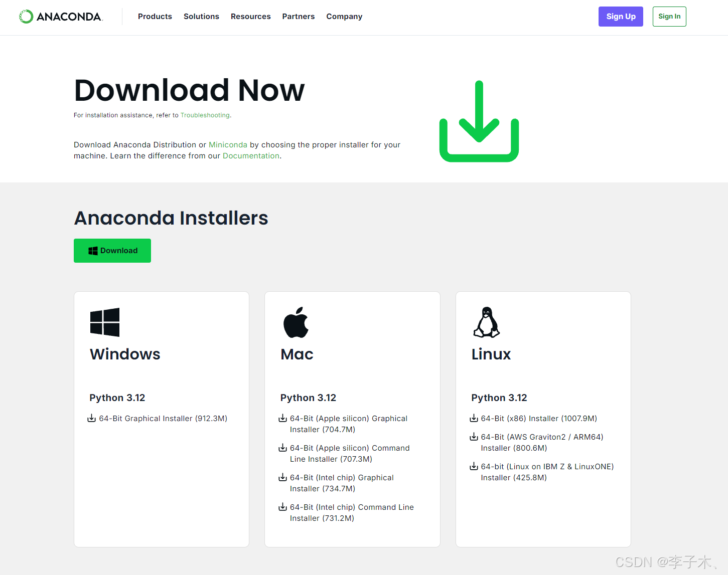
Task: Open the Products menu
Action: point(155,17)
